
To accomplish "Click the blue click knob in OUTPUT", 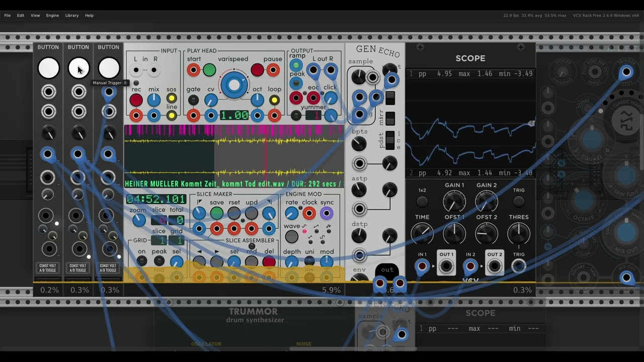I will 330,99.
